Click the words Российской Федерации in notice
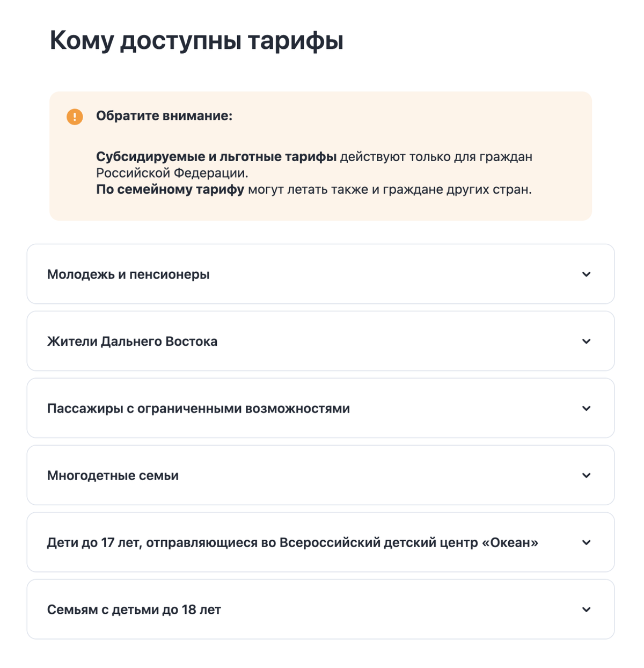 (x=172, y=173)
